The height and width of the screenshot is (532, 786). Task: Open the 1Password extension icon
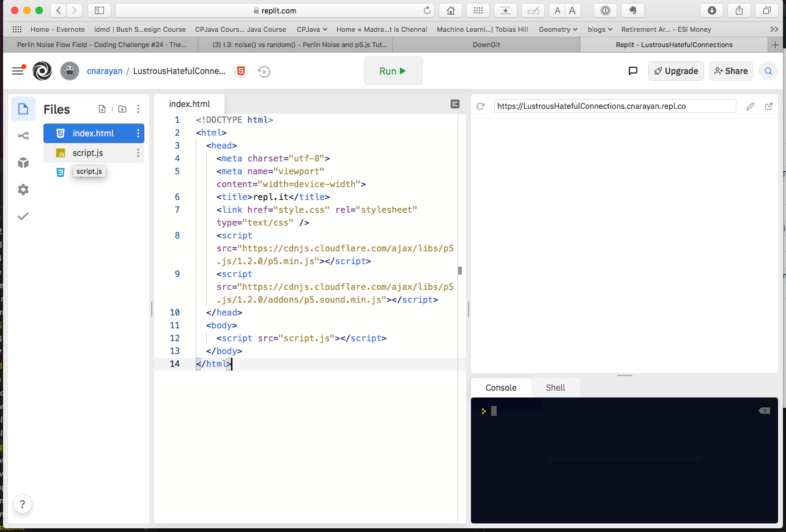(x=605, y=10)
